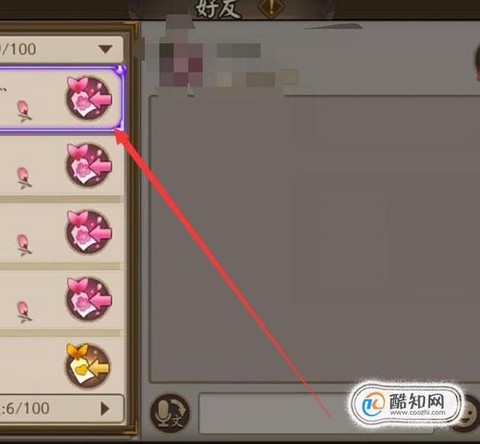Expand the friend count dropdown arrow

pos(106,50)
